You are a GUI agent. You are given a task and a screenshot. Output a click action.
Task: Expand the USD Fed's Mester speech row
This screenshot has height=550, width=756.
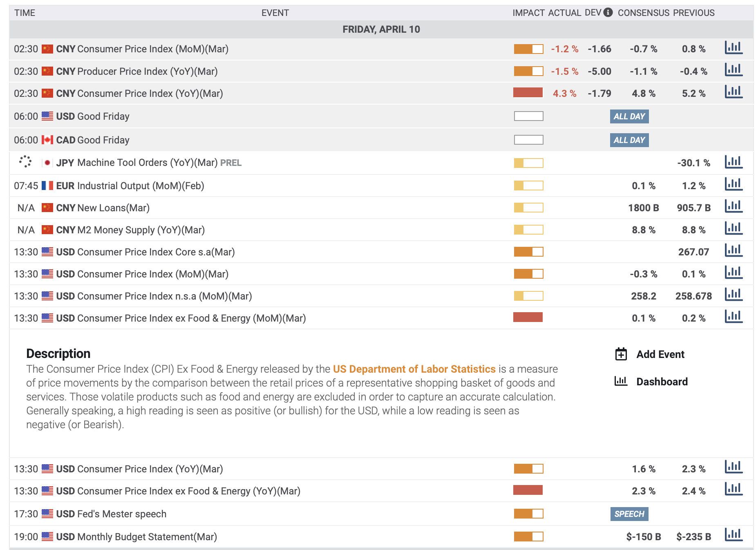coord(381,514)
